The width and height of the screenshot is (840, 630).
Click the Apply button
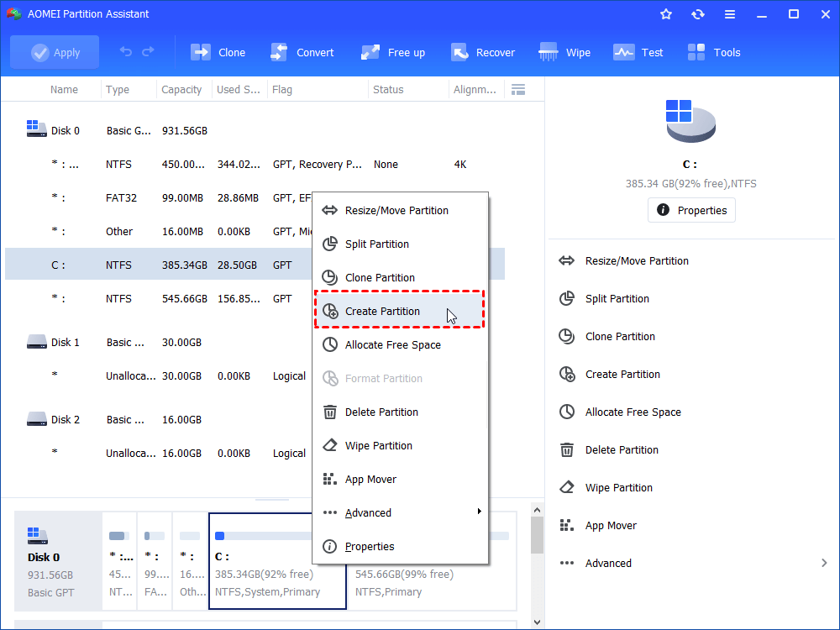click(x=55, y=52)
